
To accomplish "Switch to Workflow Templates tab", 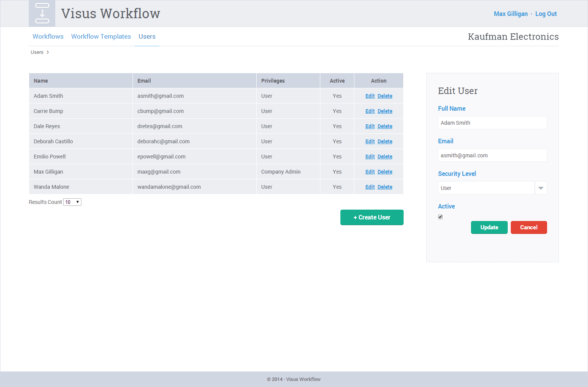I will [101, 36].
